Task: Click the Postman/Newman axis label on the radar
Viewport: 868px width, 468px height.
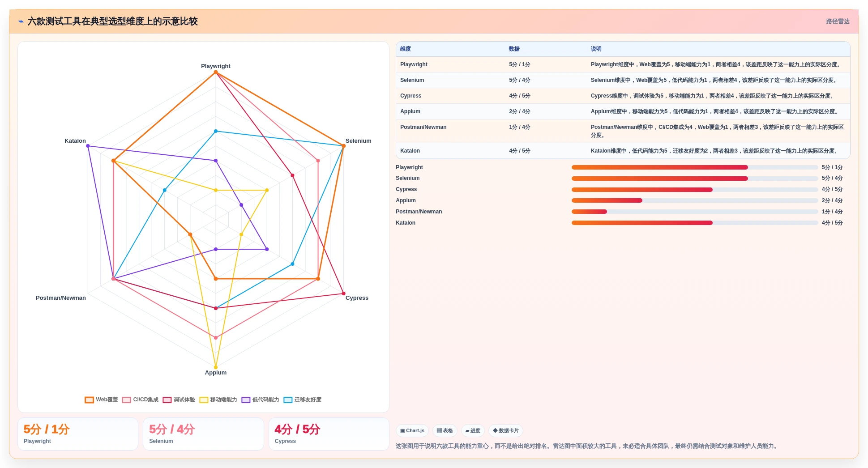Action: pyautogui.click(x=61, y=298)
